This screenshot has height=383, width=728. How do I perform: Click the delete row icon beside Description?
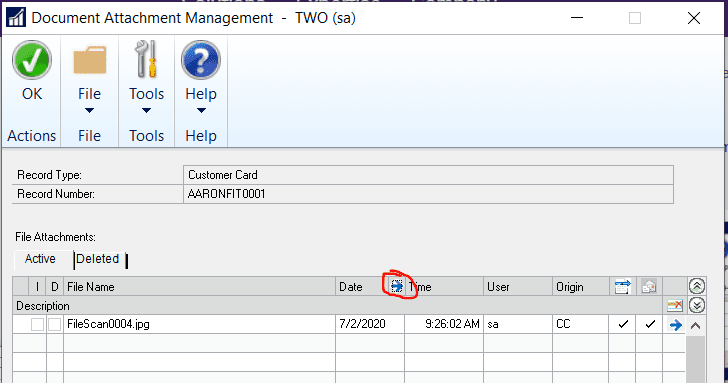(675, 305)
